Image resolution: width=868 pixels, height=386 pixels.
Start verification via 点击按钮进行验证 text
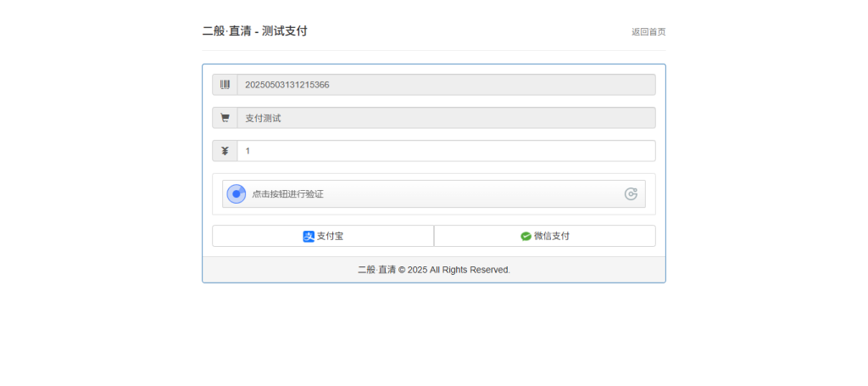click(x=287, y=194)
